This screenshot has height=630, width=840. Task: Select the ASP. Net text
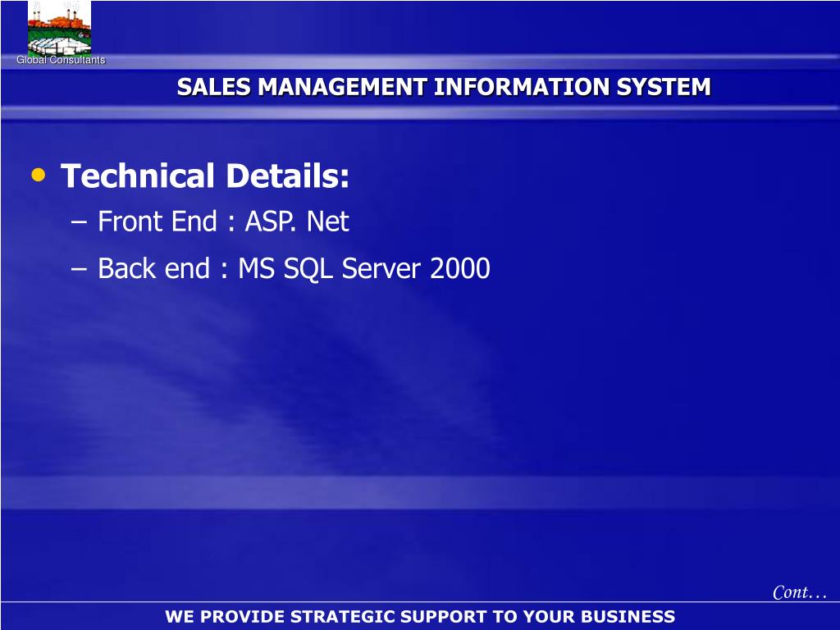[x=297, y=221]
